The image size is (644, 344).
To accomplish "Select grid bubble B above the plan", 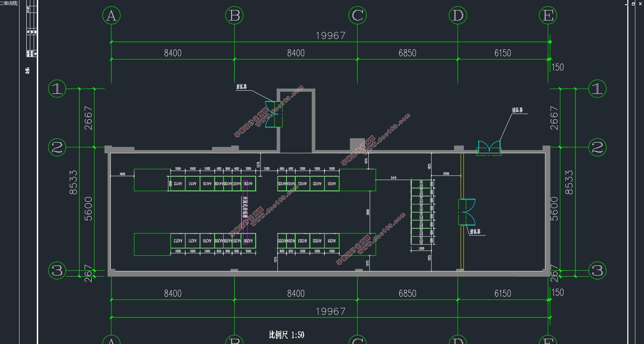I will click(x=234, y=16).
